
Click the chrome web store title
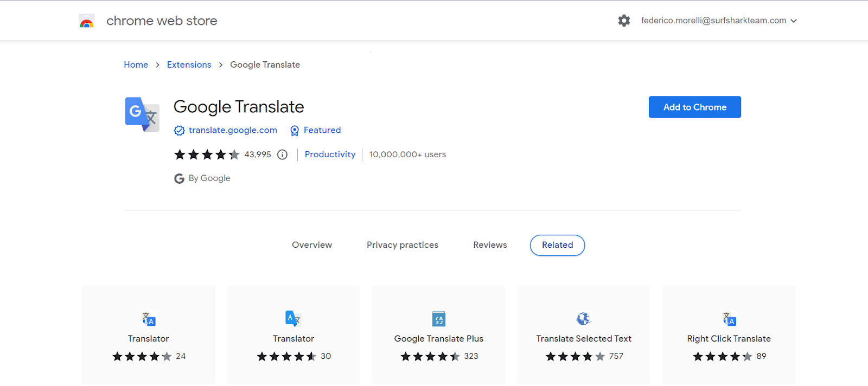pos(162,21)
